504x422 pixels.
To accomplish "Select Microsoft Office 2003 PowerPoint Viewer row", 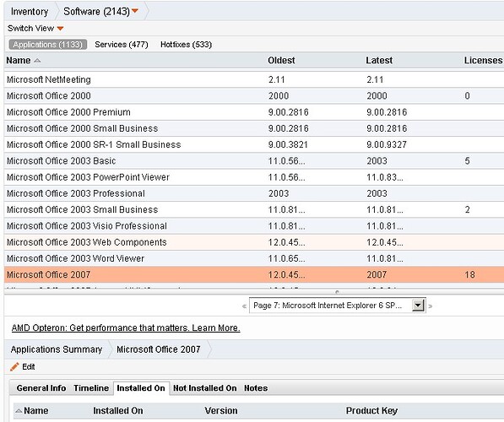I will pos(254,177).
